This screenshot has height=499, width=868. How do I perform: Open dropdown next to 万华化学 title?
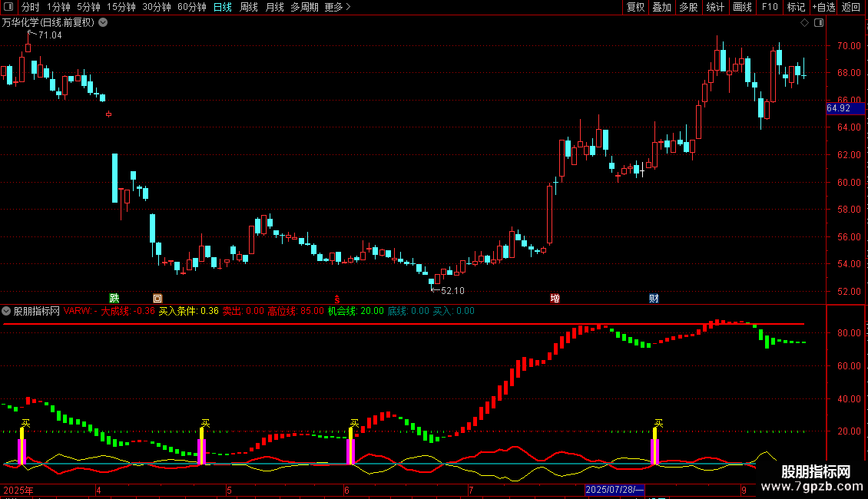pyautogui.click(x=103, y=23)
